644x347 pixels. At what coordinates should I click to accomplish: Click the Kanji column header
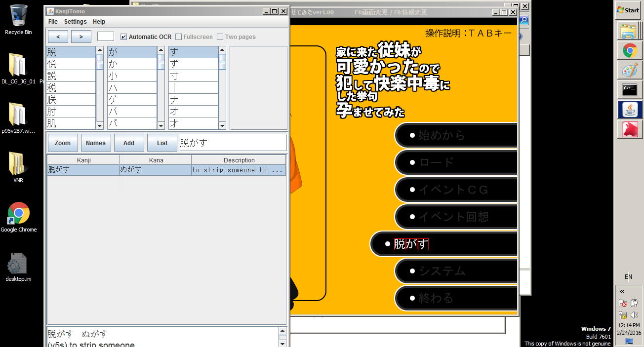[83, 160]
